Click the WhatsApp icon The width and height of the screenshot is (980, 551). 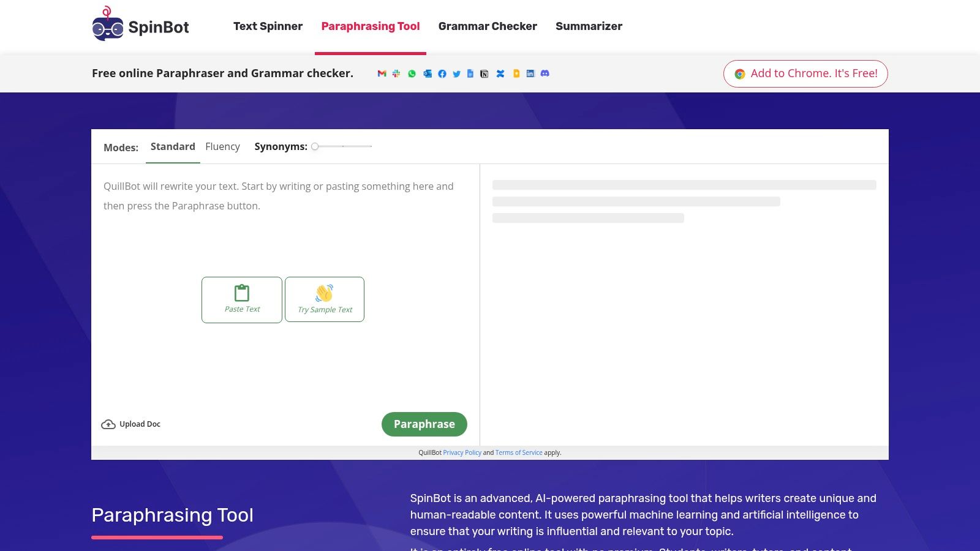(412, 73)
